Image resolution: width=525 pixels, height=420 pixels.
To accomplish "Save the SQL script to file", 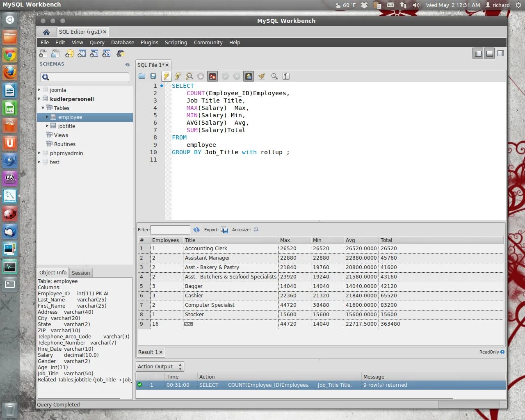I will point(153,76).
